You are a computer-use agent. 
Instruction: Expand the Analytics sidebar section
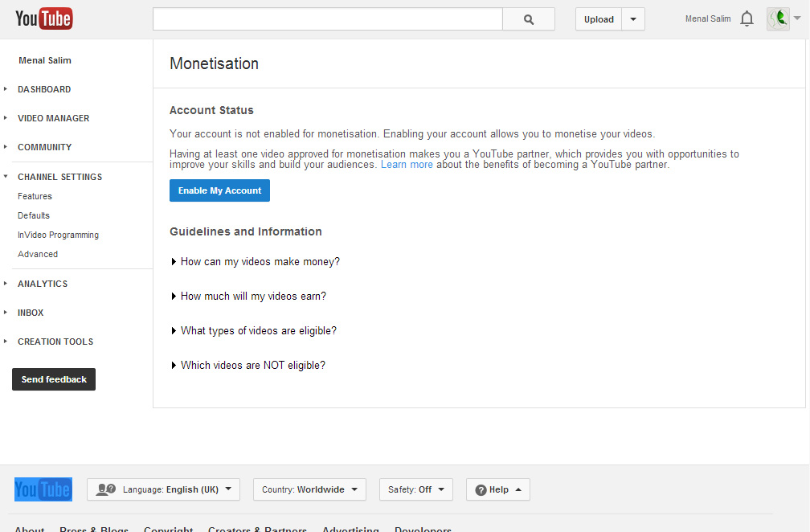pos(43,284)
